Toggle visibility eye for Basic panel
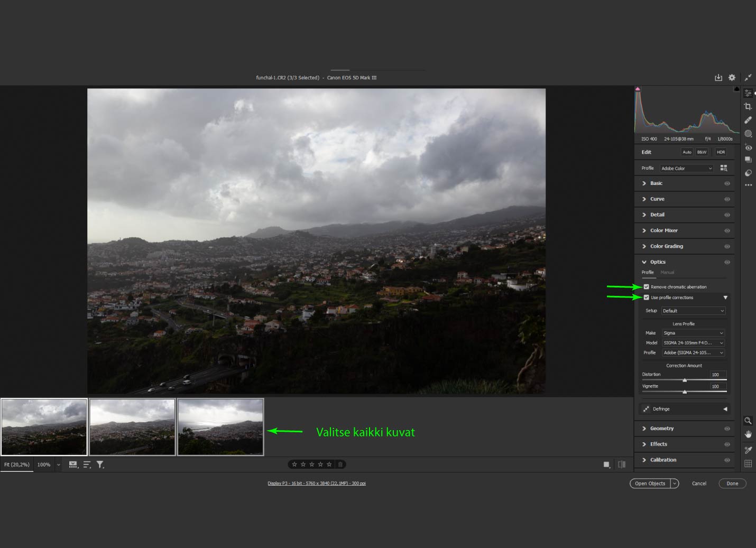 point(727,183)
